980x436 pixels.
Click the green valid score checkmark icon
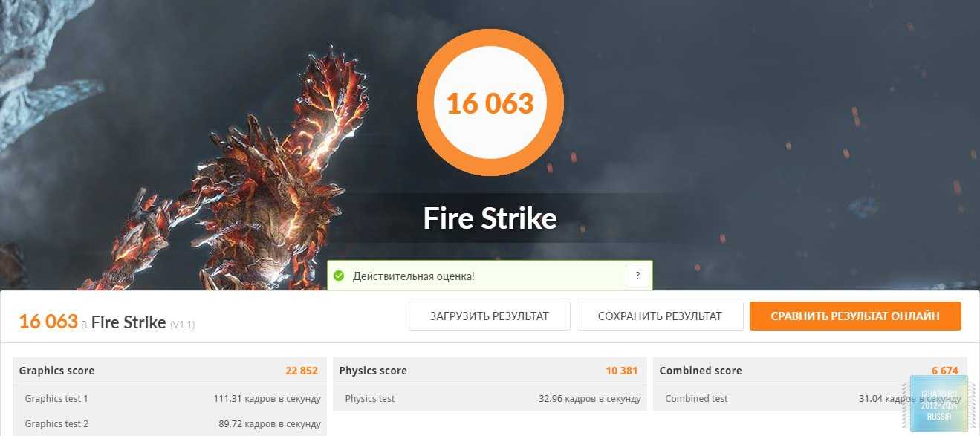click(339, 276)
